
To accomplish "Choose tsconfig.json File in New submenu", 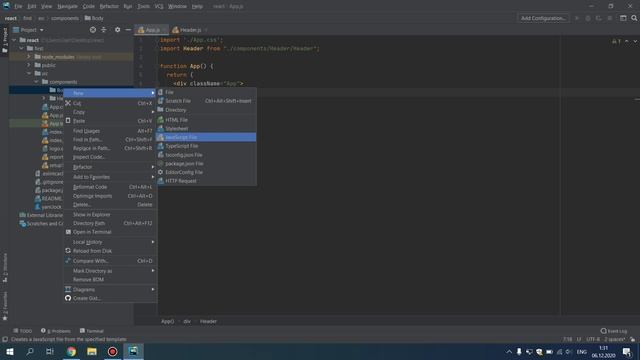I will 206,155.
